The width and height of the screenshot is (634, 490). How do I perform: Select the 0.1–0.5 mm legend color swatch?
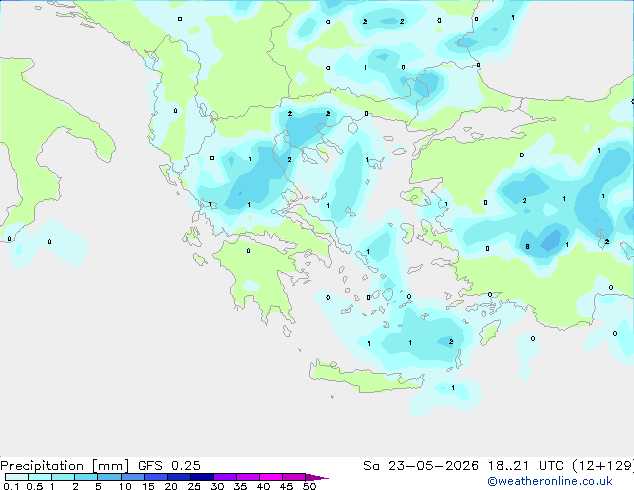[17, 477]
